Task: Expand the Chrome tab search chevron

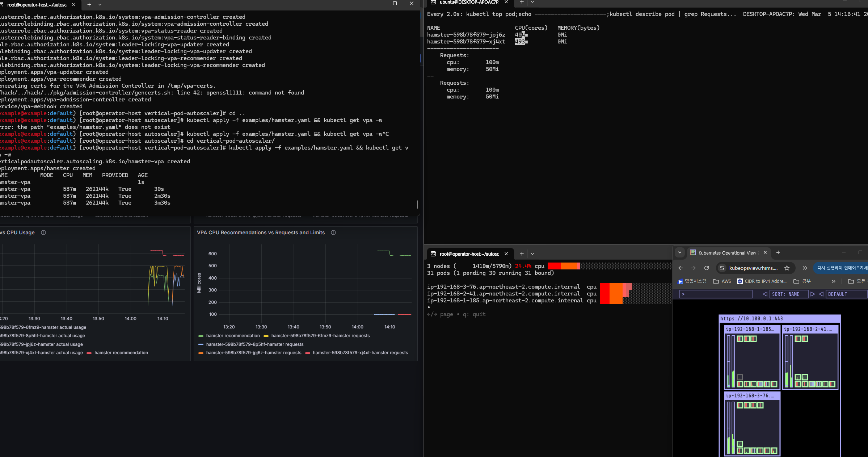Action: click(680, 253)
